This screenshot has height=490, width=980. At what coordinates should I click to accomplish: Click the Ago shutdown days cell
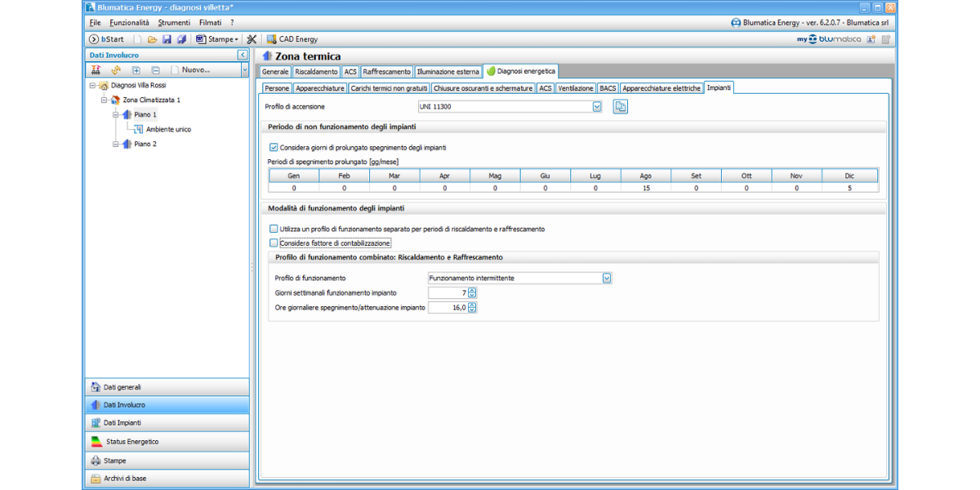645,188
